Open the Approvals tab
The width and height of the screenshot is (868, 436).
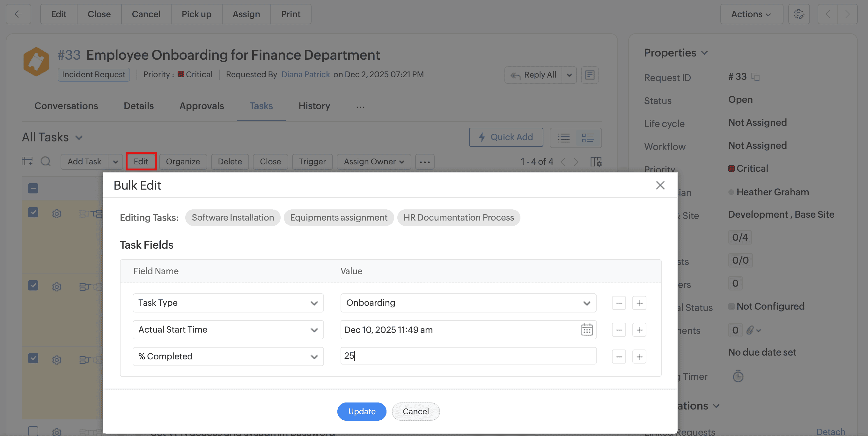point(202,106)
